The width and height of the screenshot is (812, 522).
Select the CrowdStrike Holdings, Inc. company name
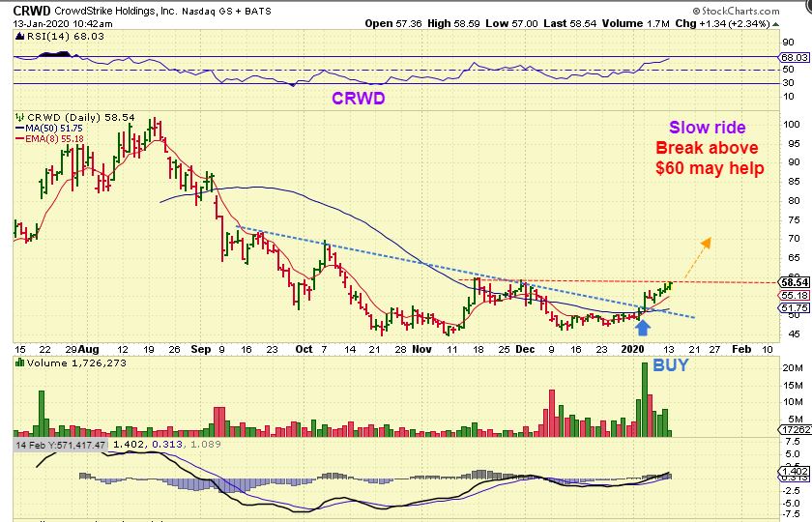click(116, 11)
